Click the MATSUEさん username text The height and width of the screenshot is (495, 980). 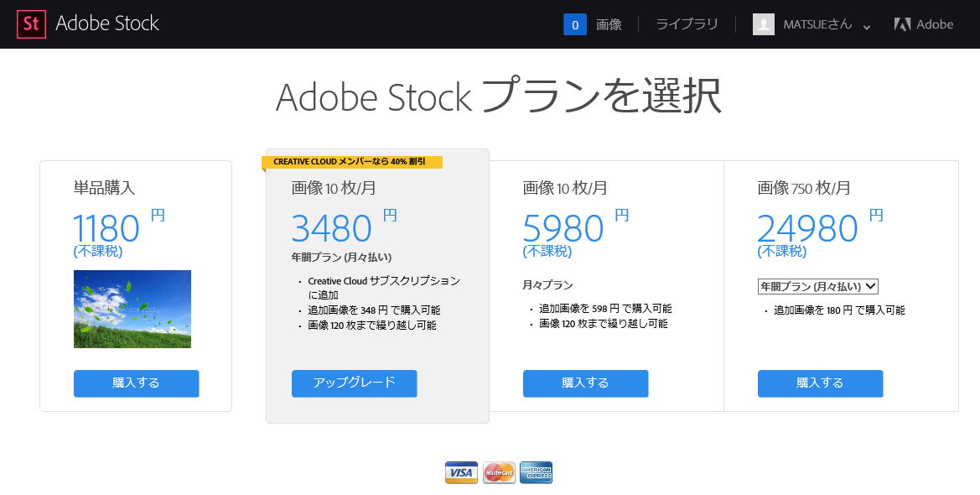pyautogui.click(x=817, y=24)
